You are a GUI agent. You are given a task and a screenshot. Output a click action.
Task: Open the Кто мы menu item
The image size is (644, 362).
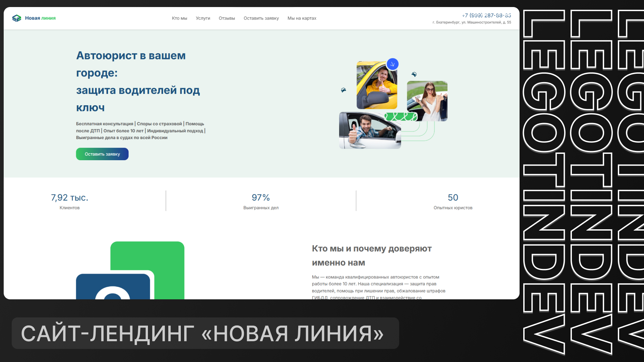coord(179,18)
